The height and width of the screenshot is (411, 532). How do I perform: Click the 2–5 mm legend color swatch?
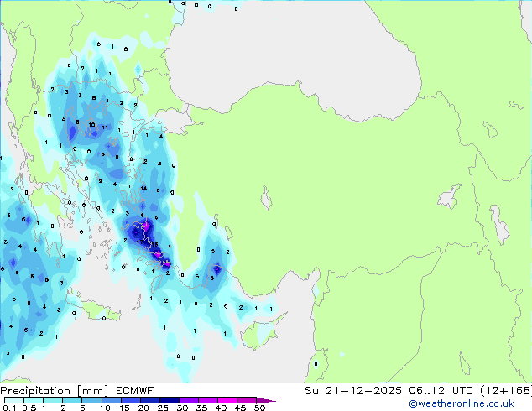pyautogui.click(x=72, y=400)
